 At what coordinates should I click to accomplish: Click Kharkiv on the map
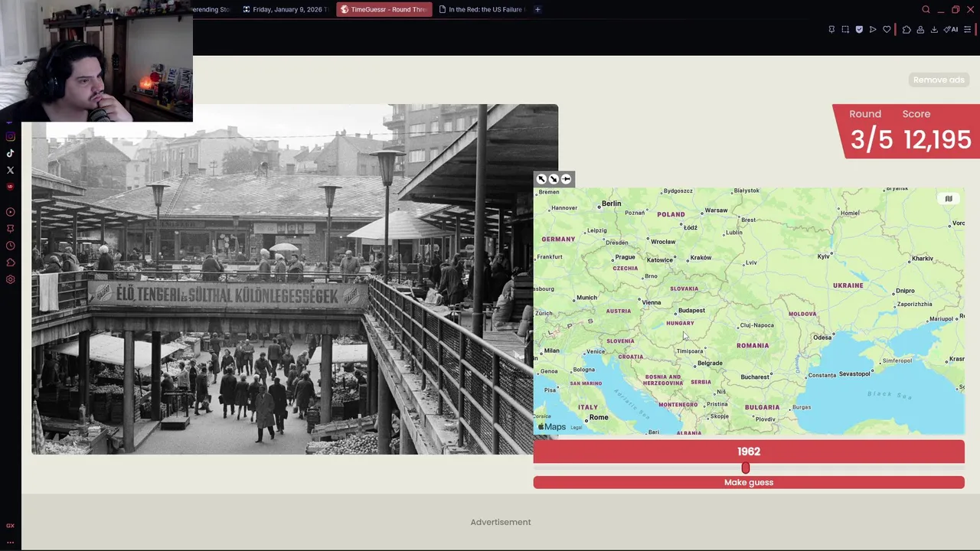click(923, 259)
